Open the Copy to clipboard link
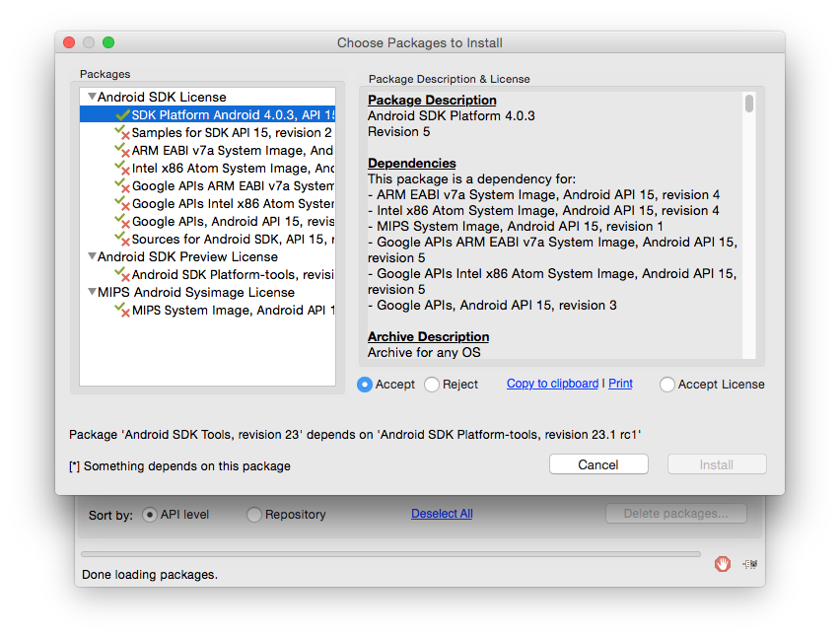Image resolution: width=840 pixels, height=636 pixels. click(x=552, y=384)
